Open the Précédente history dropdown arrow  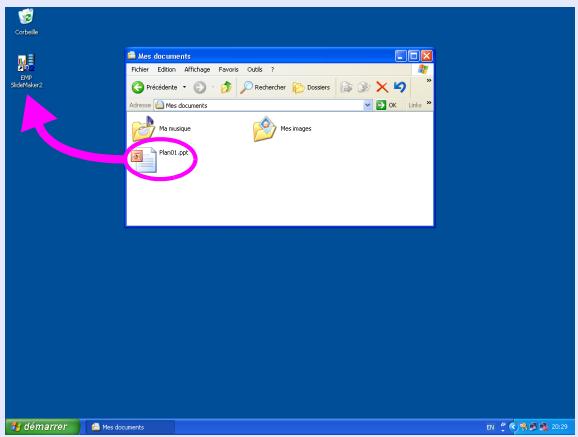[x=184, y=87]
